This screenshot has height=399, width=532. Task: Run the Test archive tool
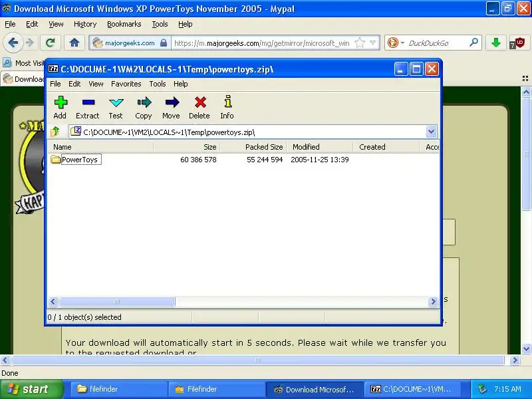(x=116, y=107)
